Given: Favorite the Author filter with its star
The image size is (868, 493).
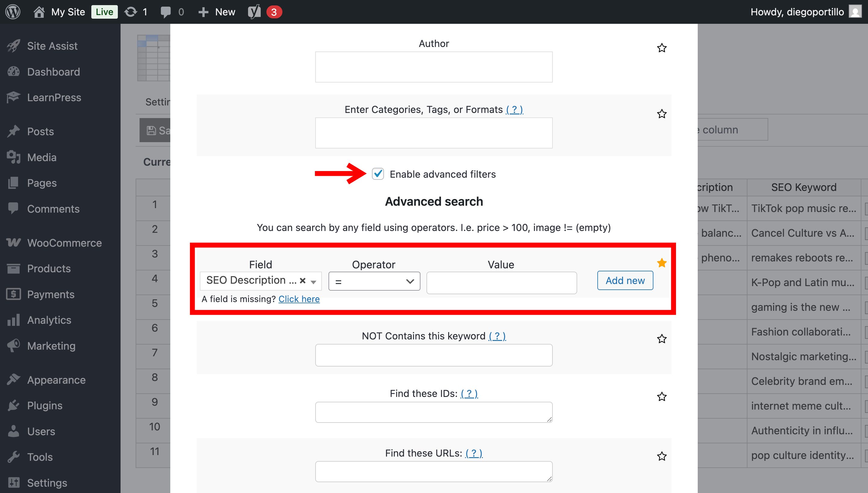Looking at the screenshot, I should pos(662,48).
